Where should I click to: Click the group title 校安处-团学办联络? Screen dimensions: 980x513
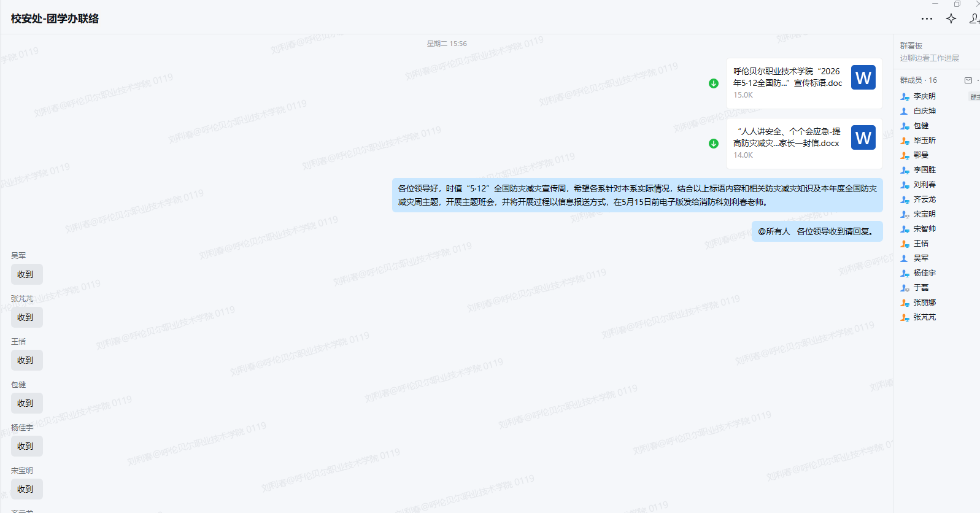(55, 18)
